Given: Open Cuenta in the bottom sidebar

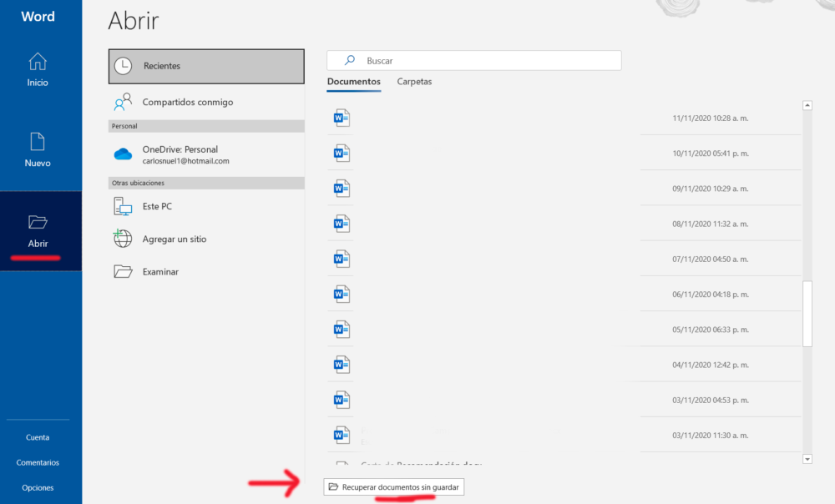Looking at the screenshot, I should (38, 437).
